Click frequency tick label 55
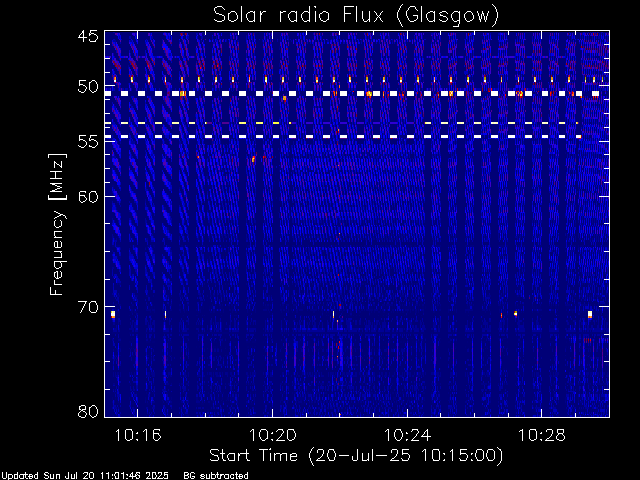 [x=88, y=142]
